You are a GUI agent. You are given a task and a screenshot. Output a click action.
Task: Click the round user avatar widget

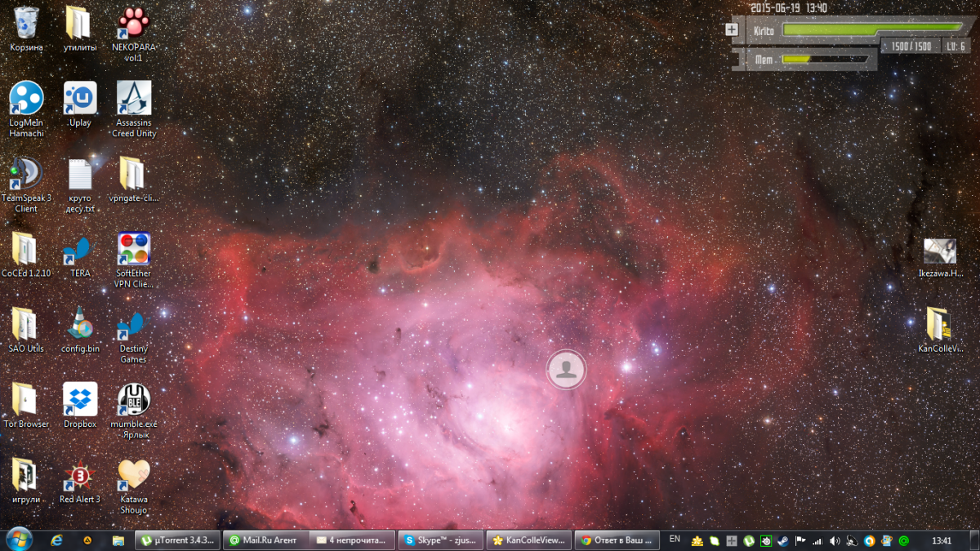(565, 370)
